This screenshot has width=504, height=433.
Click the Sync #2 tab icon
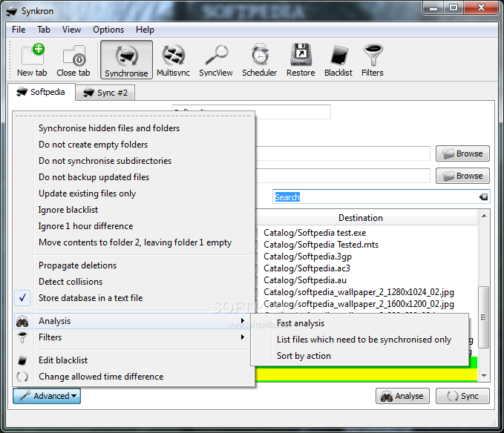(x=89, y=93)
